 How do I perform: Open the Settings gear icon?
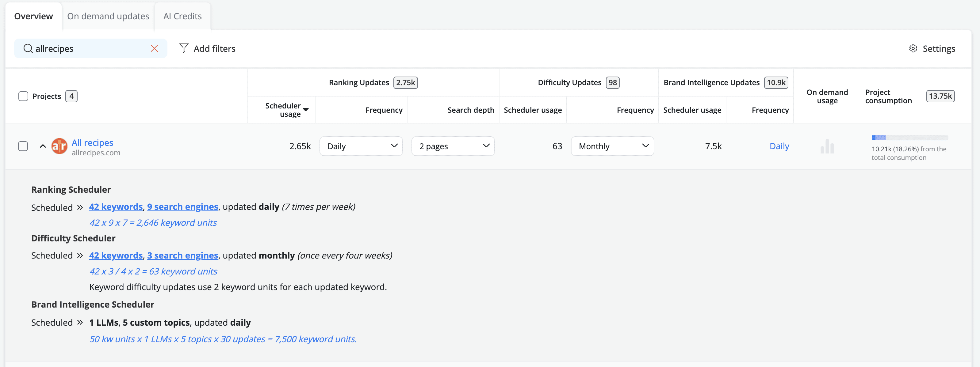tap(913, 49)
